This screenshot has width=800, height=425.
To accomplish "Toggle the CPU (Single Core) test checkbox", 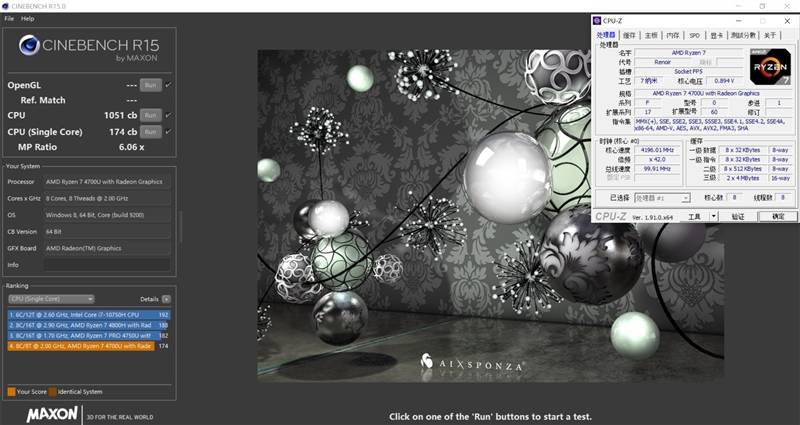I will point(167,131).
